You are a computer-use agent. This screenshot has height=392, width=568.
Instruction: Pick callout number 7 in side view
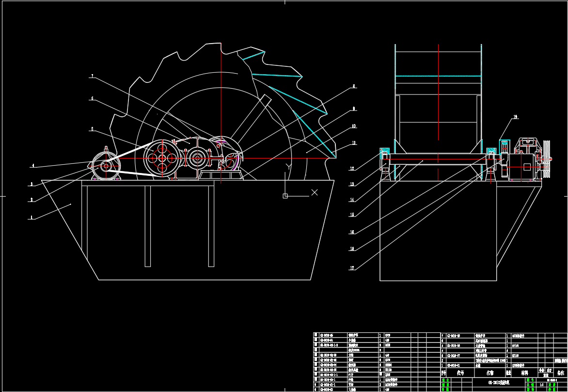[x=92, y=77]
